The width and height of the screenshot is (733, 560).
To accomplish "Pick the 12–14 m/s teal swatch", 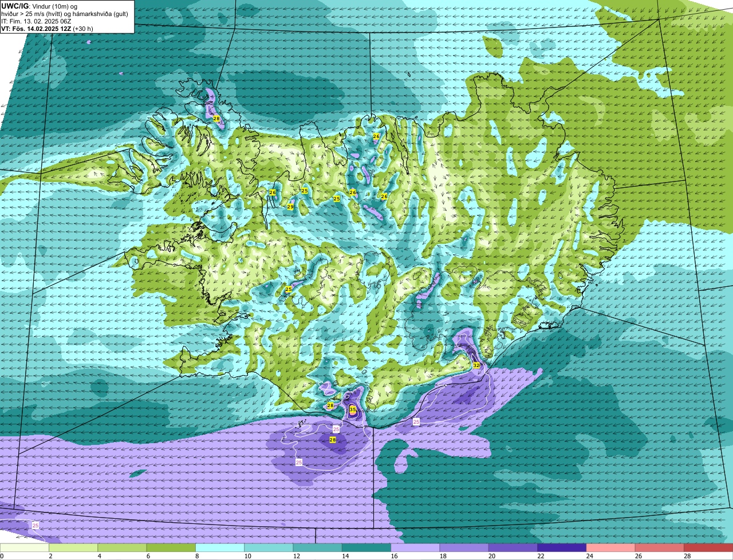I will 318,548.
